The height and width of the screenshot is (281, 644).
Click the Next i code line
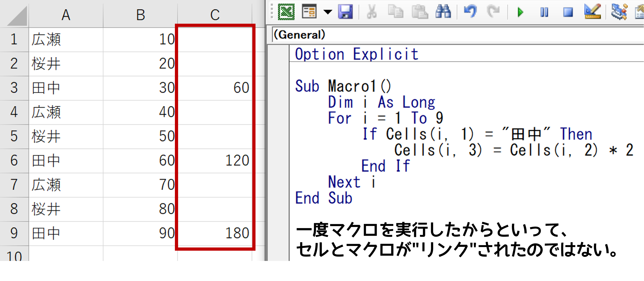352,182
